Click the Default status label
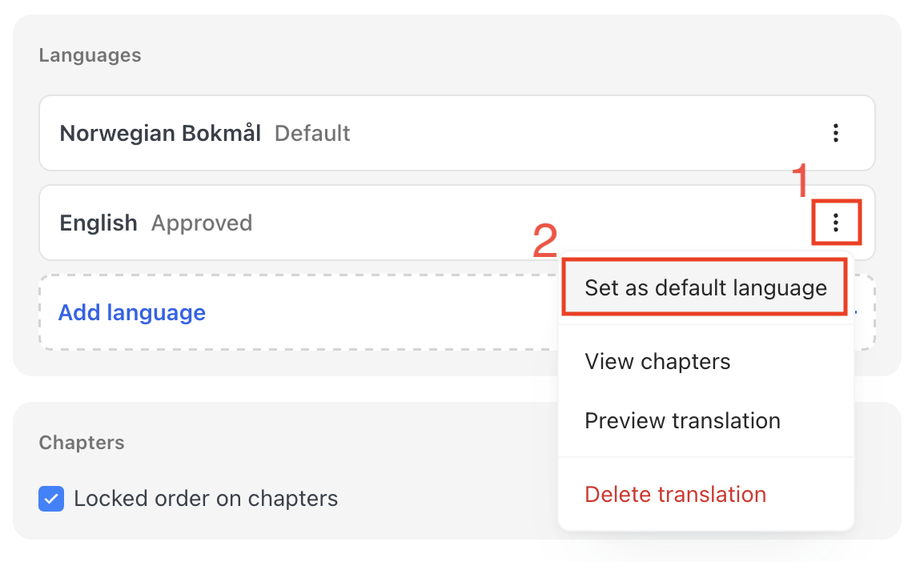924x562 pixels. point(312,133)
